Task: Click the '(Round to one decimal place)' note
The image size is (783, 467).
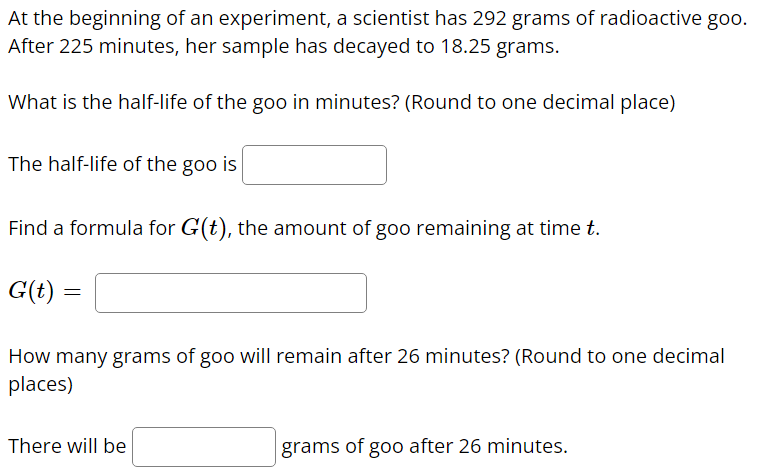Action: 539,102
